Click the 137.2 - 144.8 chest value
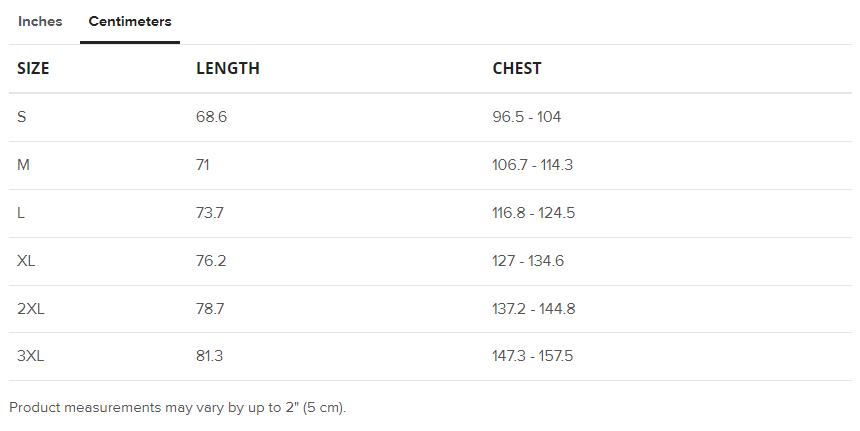860x431 pixels. 534,309
